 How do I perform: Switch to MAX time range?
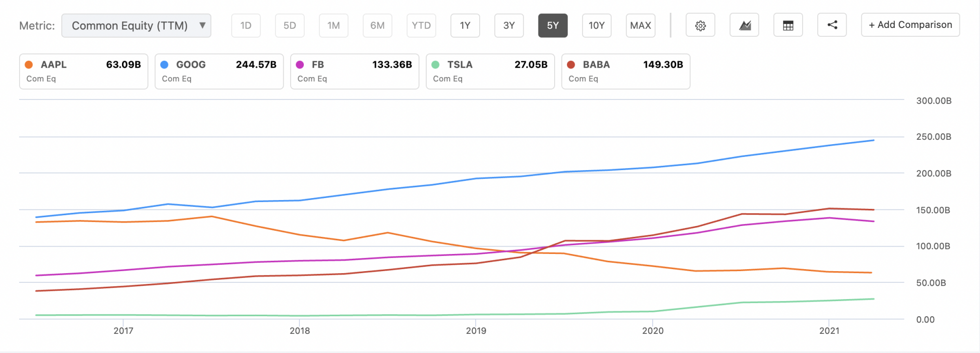tap(640, 25)
